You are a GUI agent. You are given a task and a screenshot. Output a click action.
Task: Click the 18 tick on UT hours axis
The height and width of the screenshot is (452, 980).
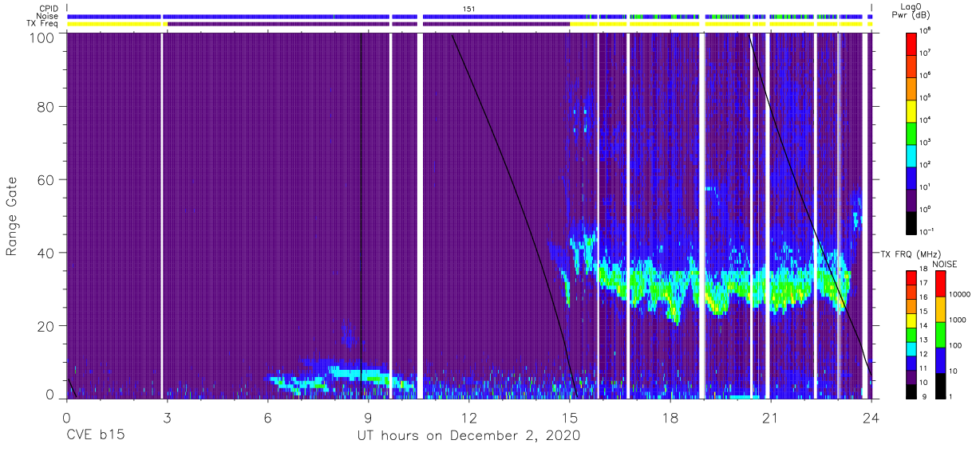[670, 417]
